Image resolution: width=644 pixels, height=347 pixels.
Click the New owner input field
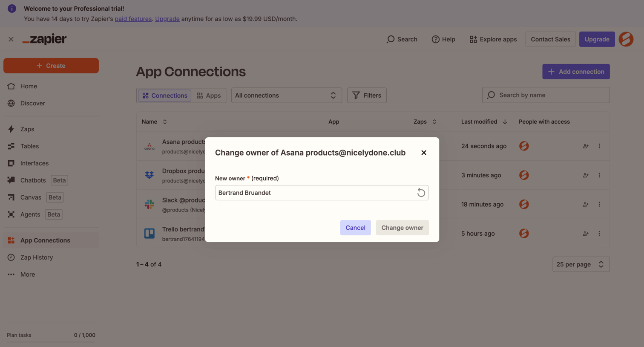pyautogui.click(x=322, y=193)
